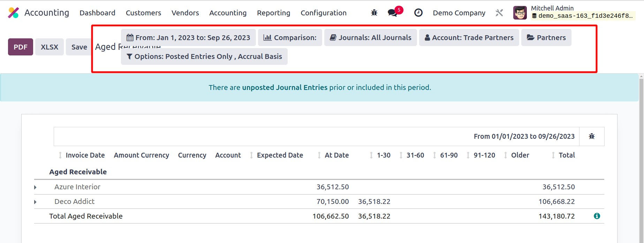The height and width of the screenshot is (243, 644).
Task: Open the Reporting menu
Action: (x=273, y=13)
